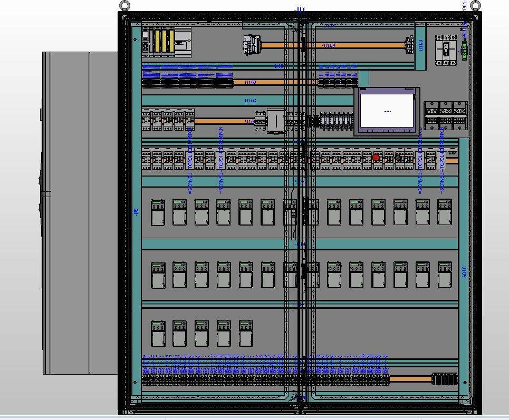Pick the main circuit breaker in top-right corner
This screenshot has width=509, height=420.
click(x=445, y=51)
